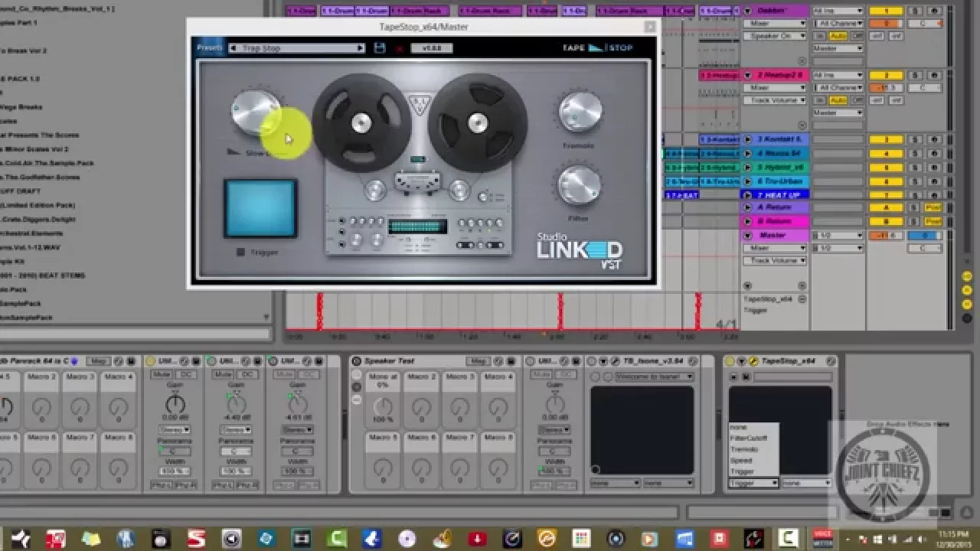
Task: Open the All Ins dropdown on Dabbin' track
Action: tap(838, 11)
